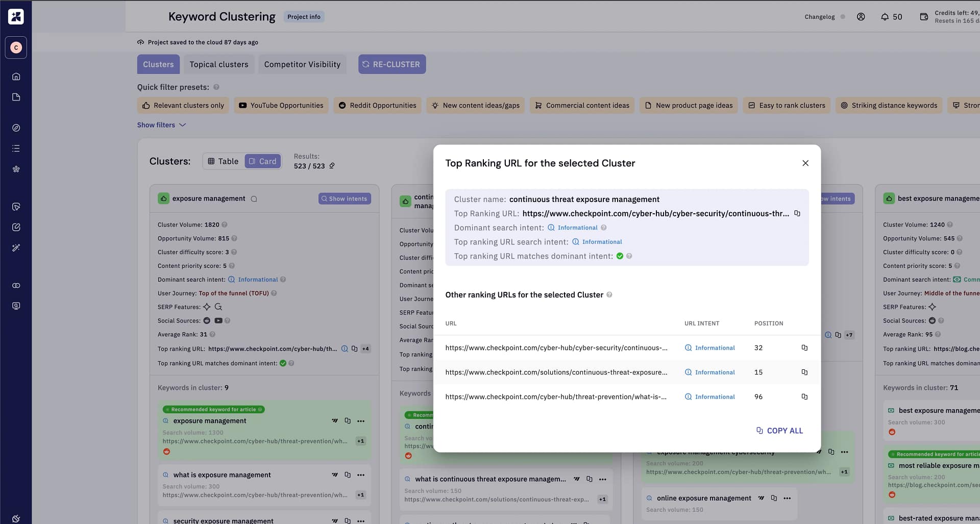Apply Reddit Opportunities preset
Screen dimensions: 980x524
pyautogui.click(x=378, y=106)
